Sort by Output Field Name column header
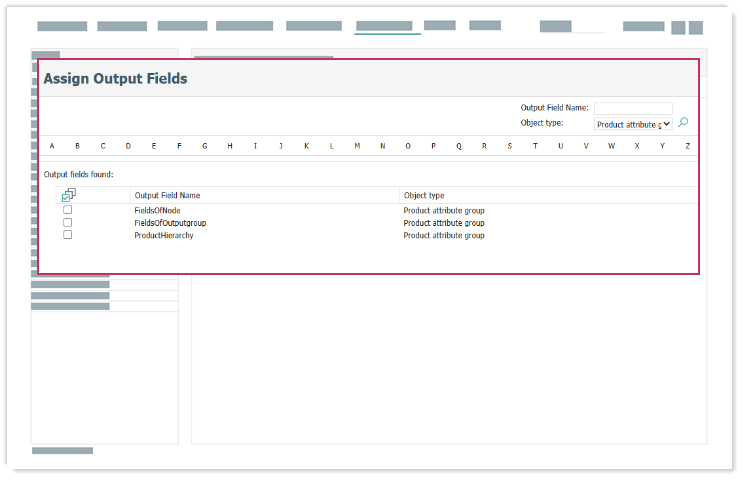The image size is (742, 479). point(167,195)
